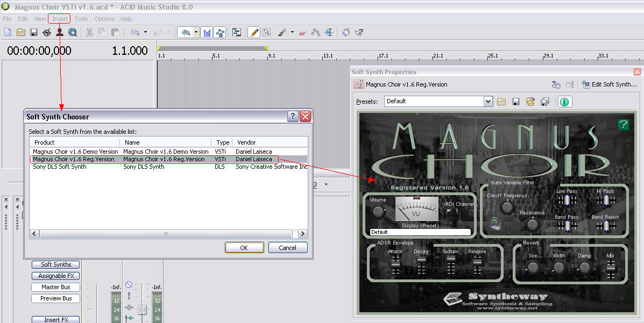Create a new project from the toolbar
Viewport: 644px width, 323px height.
[8, 32]
